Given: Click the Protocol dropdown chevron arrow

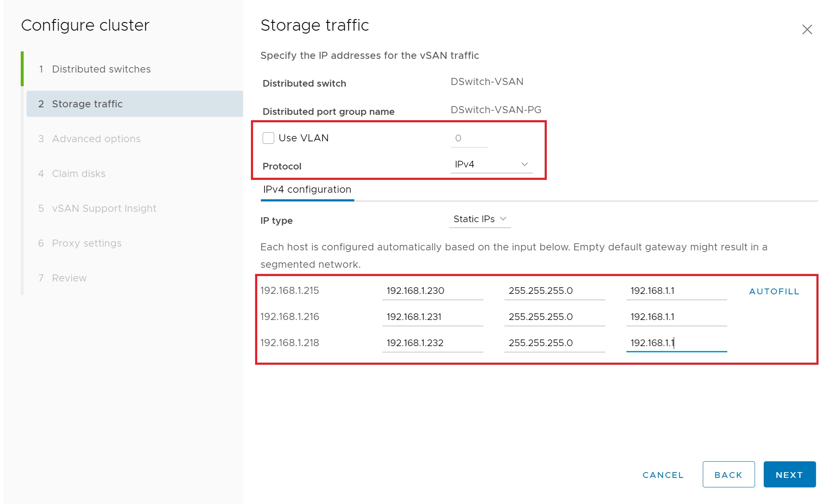Looking at the screenshot, I should [x=524, y=165].
